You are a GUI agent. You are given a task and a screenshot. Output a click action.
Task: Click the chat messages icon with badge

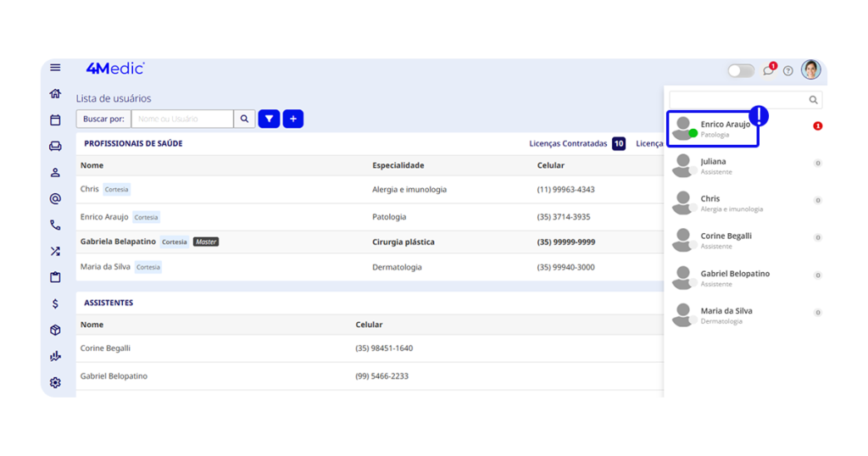click(768, 70)
